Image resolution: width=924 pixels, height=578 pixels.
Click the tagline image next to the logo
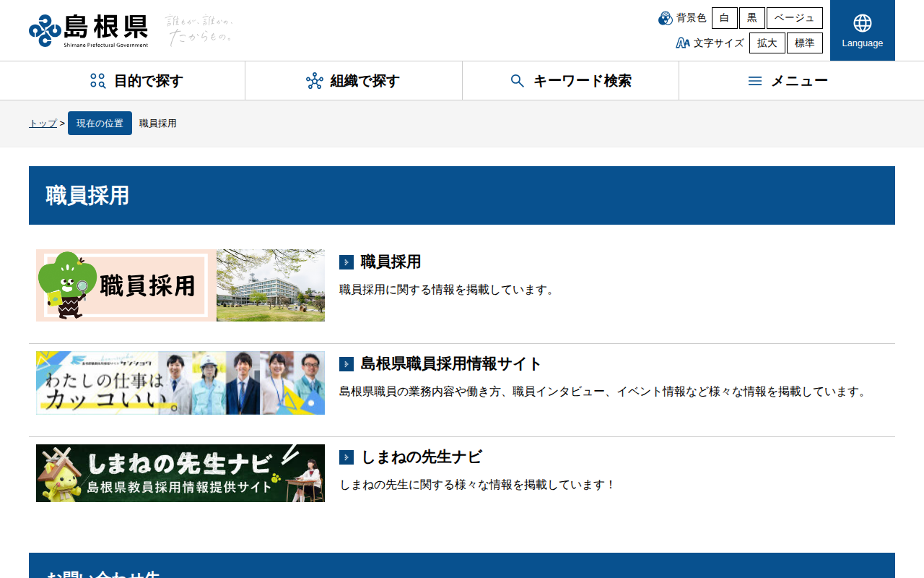[199, 30]
